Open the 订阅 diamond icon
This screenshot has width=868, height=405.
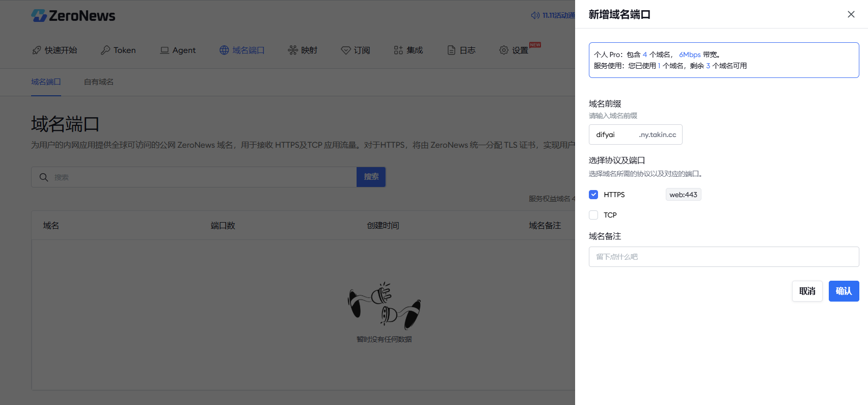(x=346, y=50)
